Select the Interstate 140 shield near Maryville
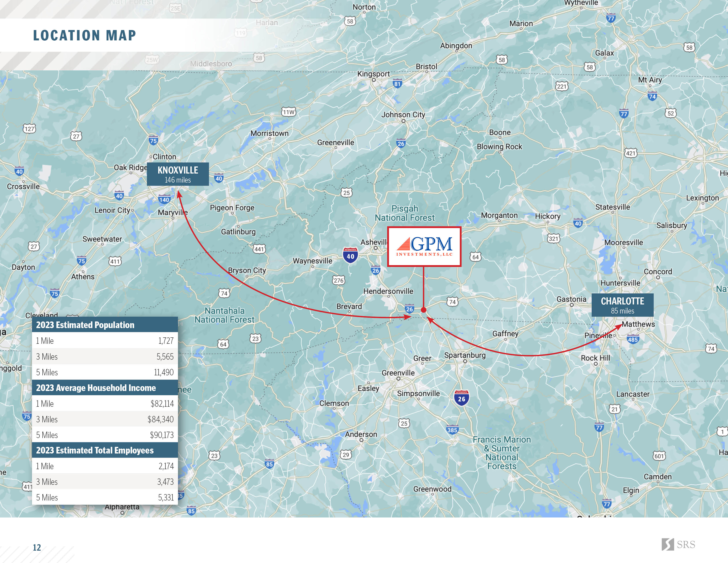The image size is (728, 563). tap(164, 199)
